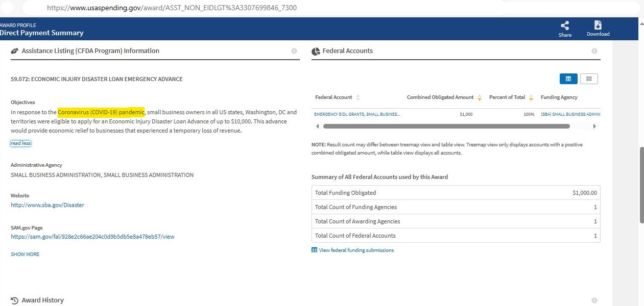
Task: Sort table by Federal Account column arrows
Action: coord(357,97)
